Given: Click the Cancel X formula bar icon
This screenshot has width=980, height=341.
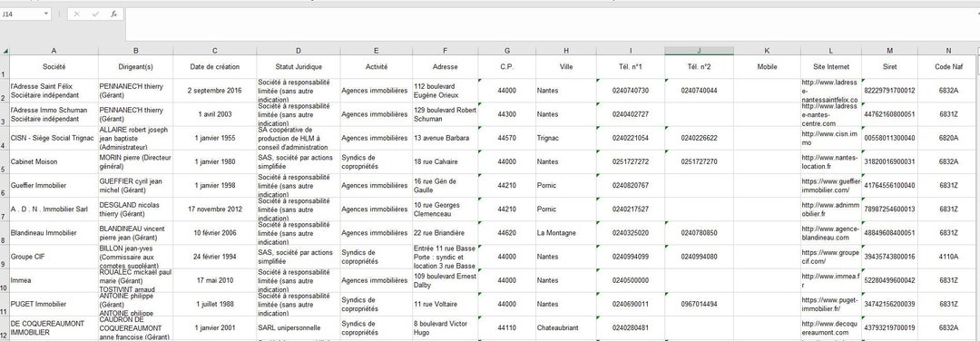Looking at the screenshot, I should click(77, 14).
